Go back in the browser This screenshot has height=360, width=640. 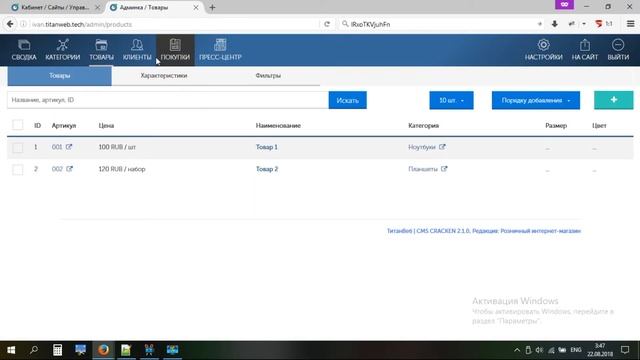[x=10, y=24]
